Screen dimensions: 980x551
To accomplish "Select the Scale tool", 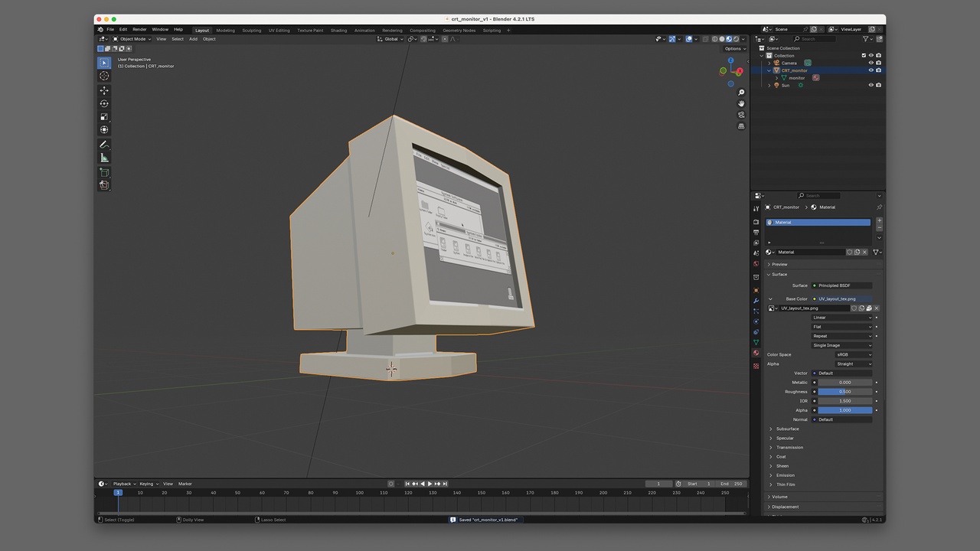I will [x=104, y=116].
